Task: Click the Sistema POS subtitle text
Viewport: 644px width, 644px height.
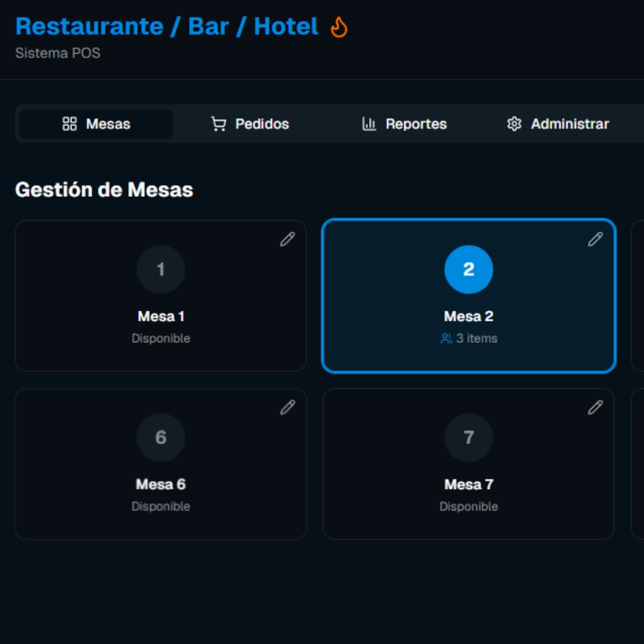Action: [x=58, y=53]
